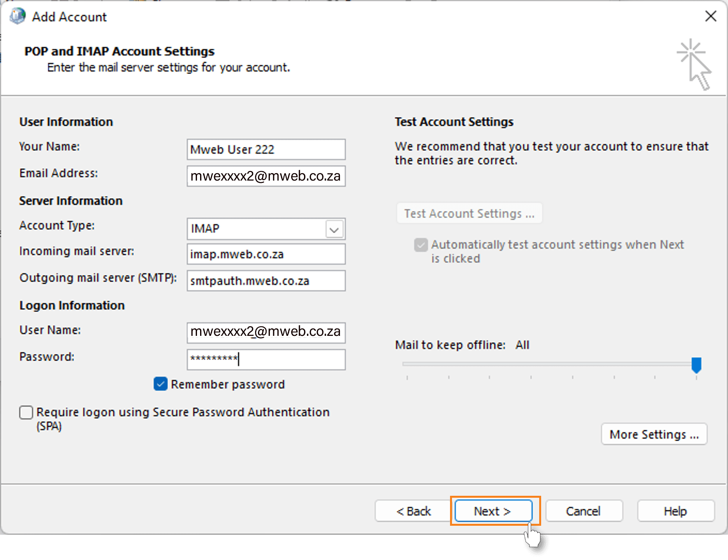Edit the Outgoing mail server field

266,281
